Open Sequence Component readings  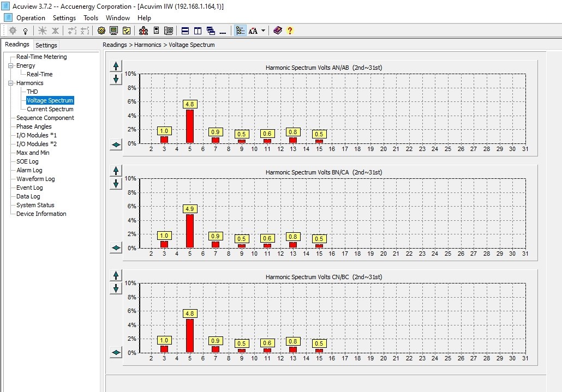pos(45,118)
